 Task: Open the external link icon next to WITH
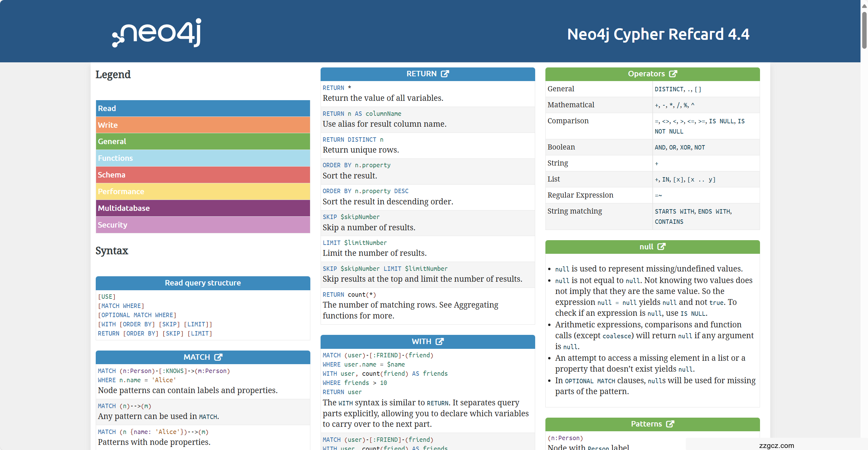point(439,341)
